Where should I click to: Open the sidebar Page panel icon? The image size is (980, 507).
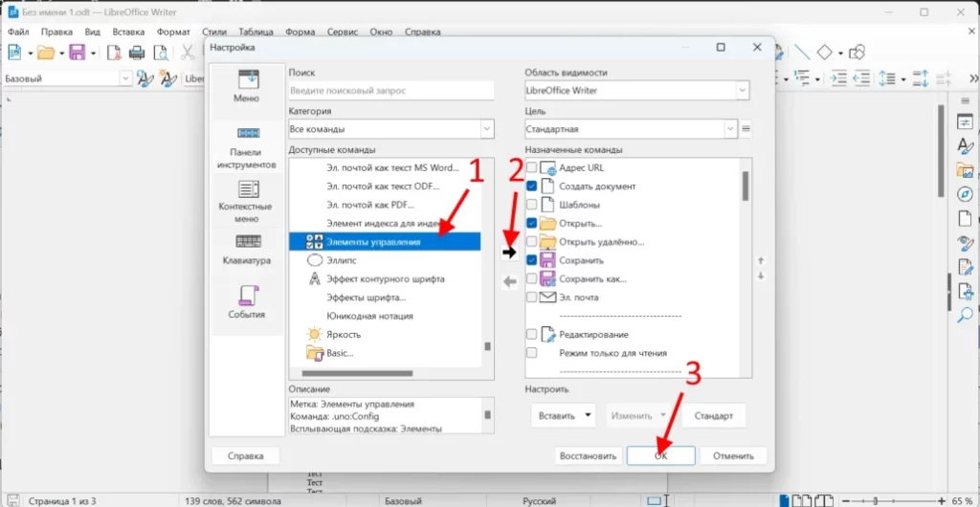coord(966,218)
